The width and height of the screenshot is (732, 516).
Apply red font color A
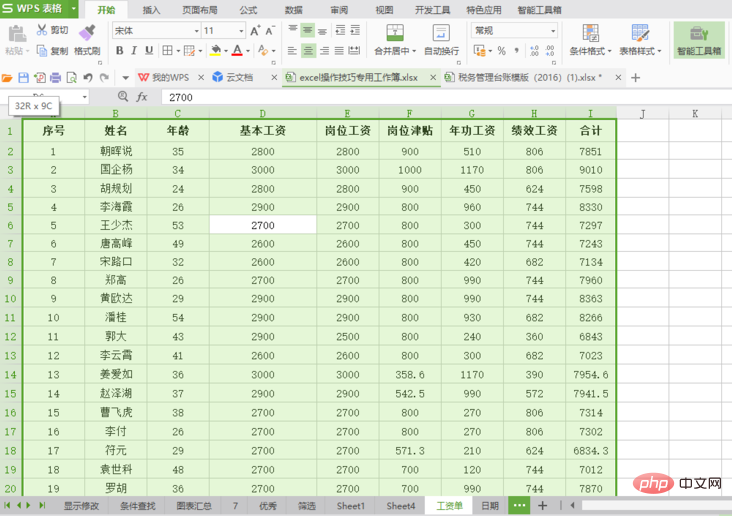[237, 50]
